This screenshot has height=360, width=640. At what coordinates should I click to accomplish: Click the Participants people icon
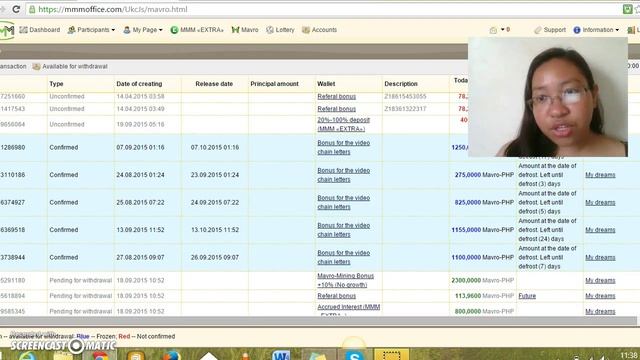click(71, 30)
